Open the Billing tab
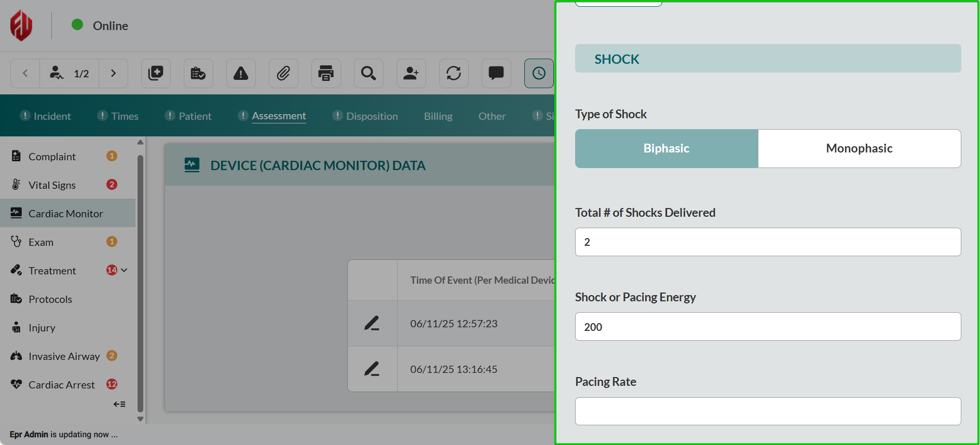Image resolution: width=980 pixels, height=445 pixels. pyautogui.click(x=438, y=116)
